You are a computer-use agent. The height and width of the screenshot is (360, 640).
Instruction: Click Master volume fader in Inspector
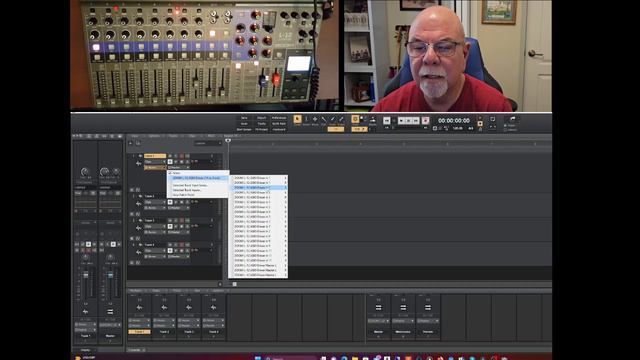coord(110,276)
